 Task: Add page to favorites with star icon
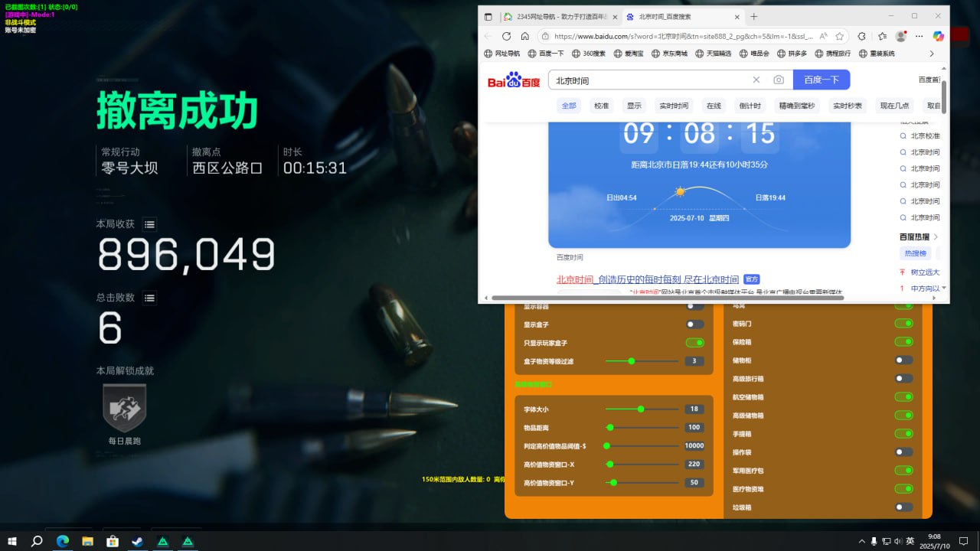click(x=839, y=36)
